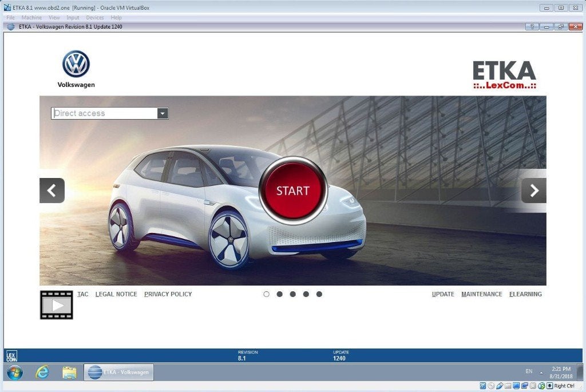Viewport: 586px width, 392px height.
Task: Select the third carousel dot indicator
Action: pyautogui.click(x=292, y=294)
